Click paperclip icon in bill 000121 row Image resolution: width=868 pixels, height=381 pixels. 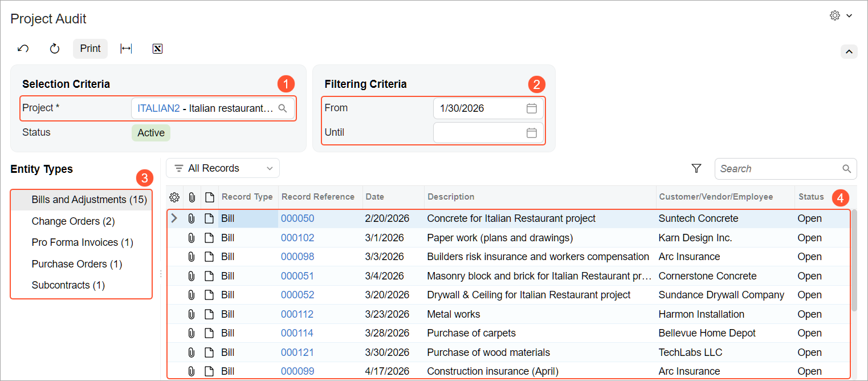click(x=191, y=352)
